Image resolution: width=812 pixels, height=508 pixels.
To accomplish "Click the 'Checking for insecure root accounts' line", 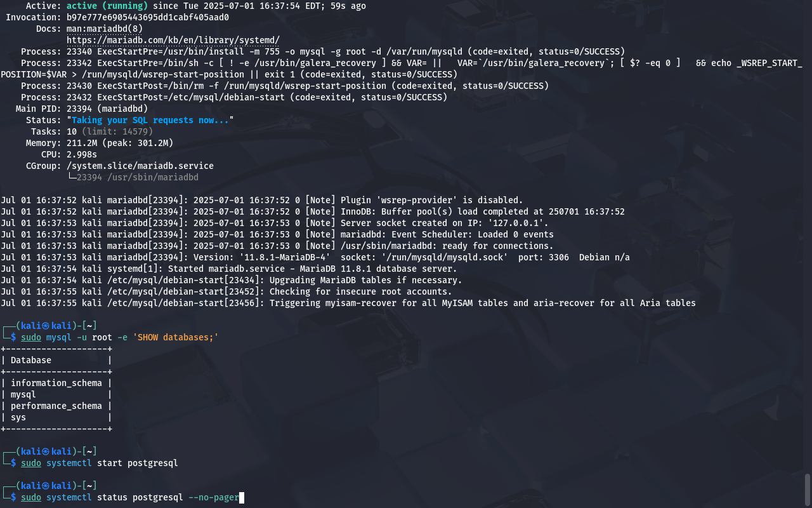I will (226, 291).
